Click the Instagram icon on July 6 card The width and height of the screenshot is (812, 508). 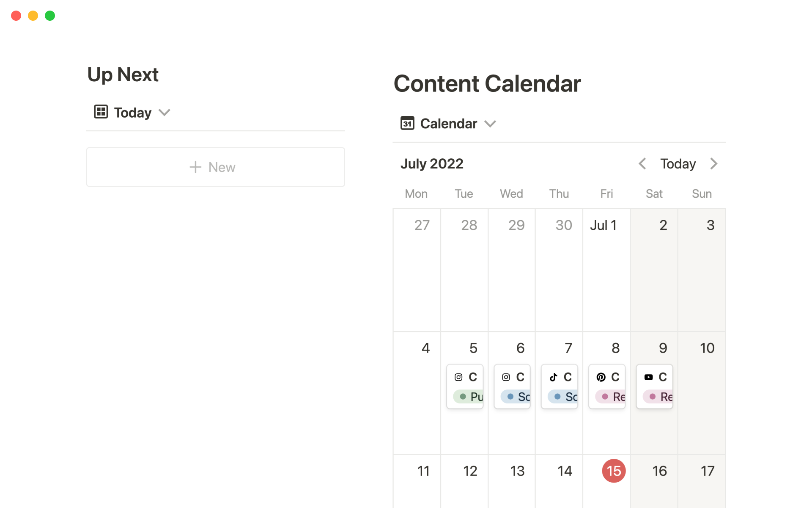pos(506,377)
